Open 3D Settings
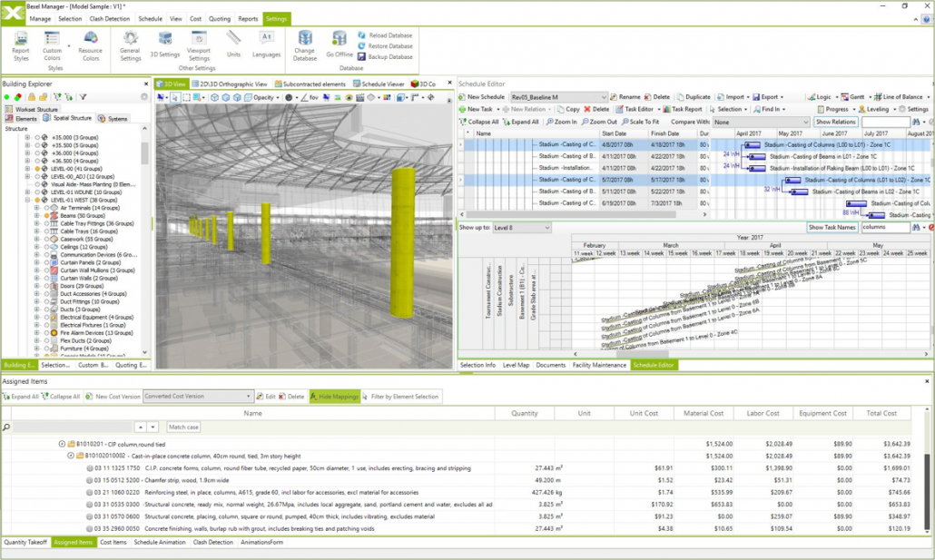The height and width of the screenshot is (560, 935). tap(164, 43)
